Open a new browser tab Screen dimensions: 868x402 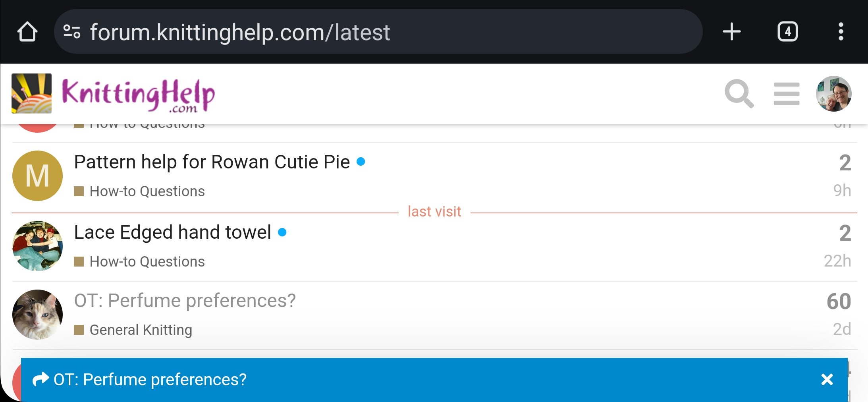[731, 32]
